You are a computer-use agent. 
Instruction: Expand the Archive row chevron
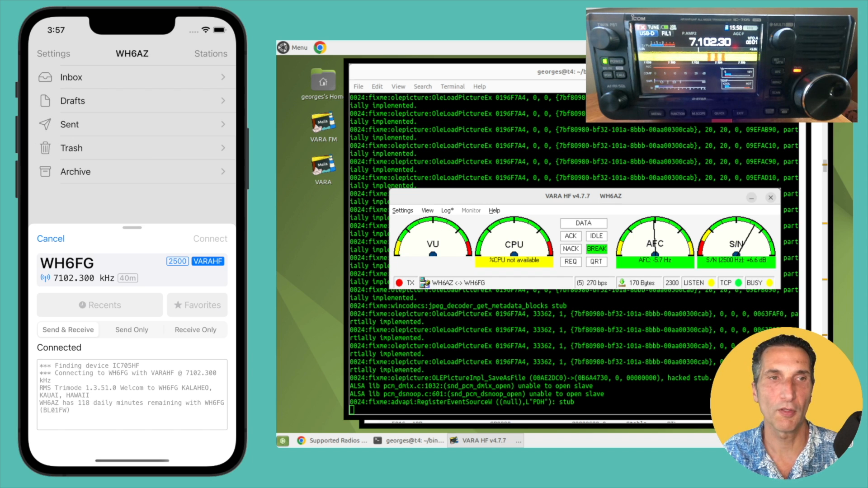[x=223, y=172]
